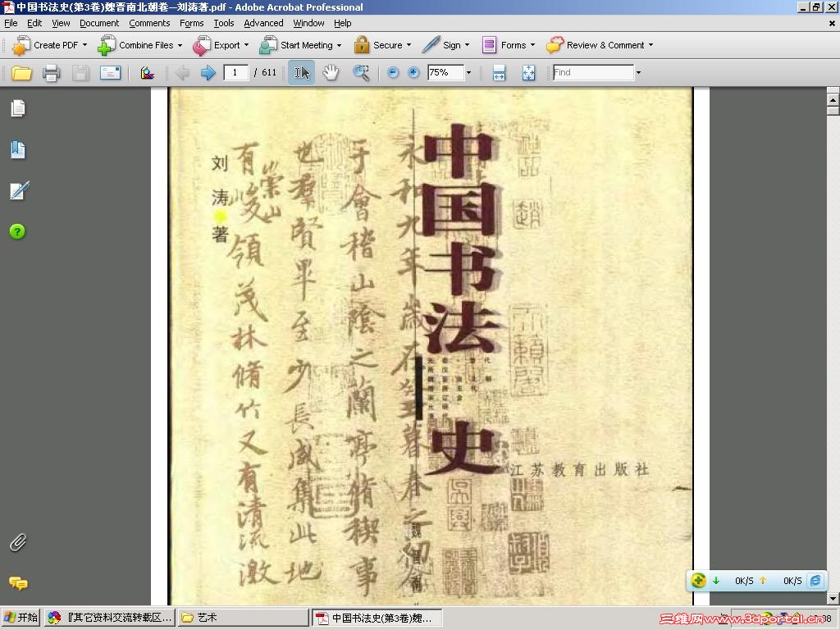Screen dimensions: 840x630
Task: Click the Zoom In plus button
Action: [x=413, y=72]
